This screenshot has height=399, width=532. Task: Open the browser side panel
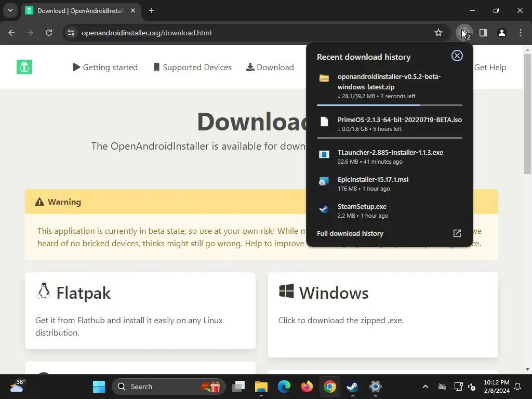tap(483, 33)
